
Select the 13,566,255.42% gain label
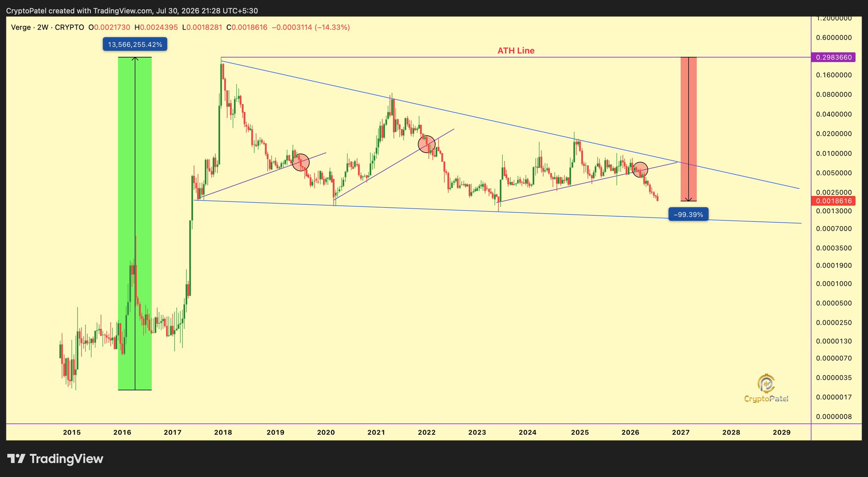tap(135, 45)
